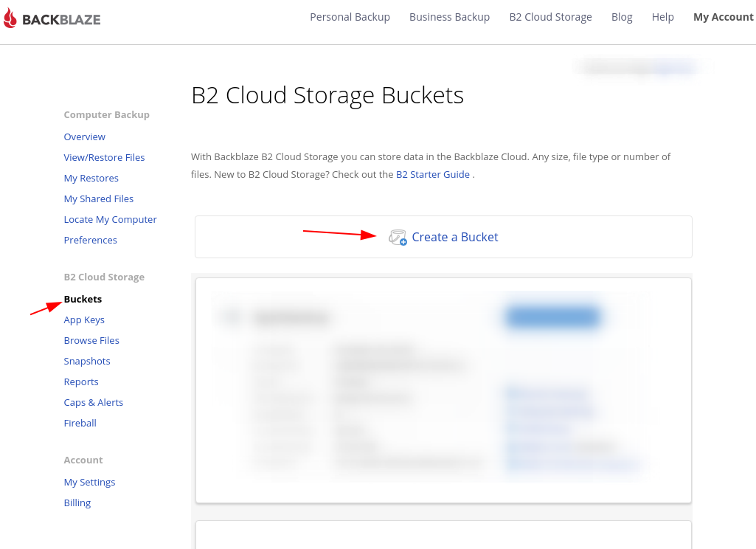Open the Personal Backup tab
The width and height of the screenshot is (756, 549).
click(350, 16)
